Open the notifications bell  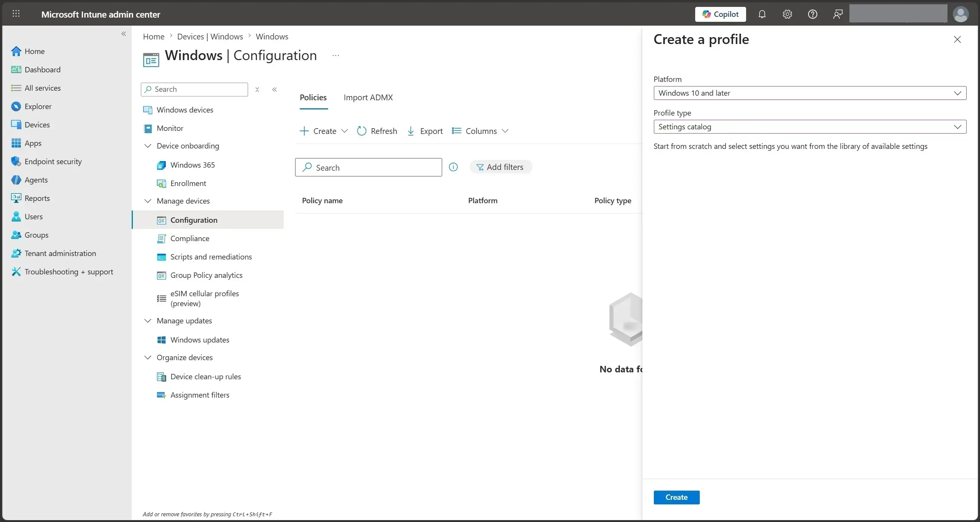[762, 14]
